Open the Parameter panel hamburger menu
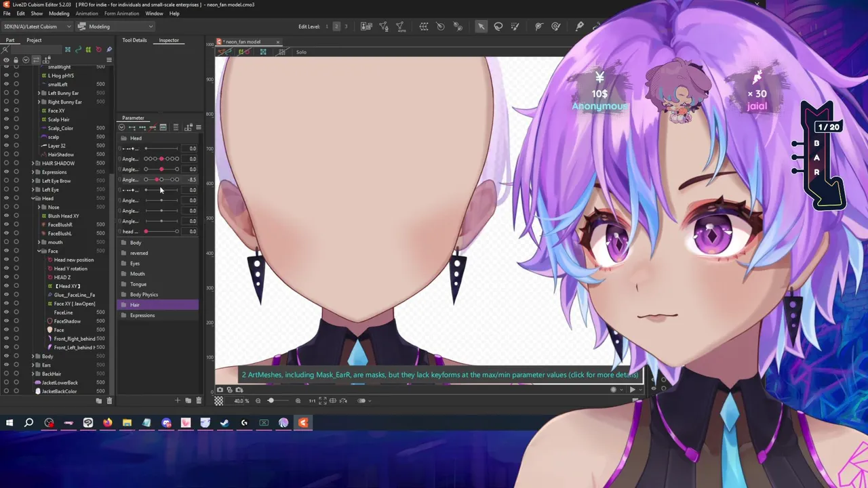 tap(199, 127)
